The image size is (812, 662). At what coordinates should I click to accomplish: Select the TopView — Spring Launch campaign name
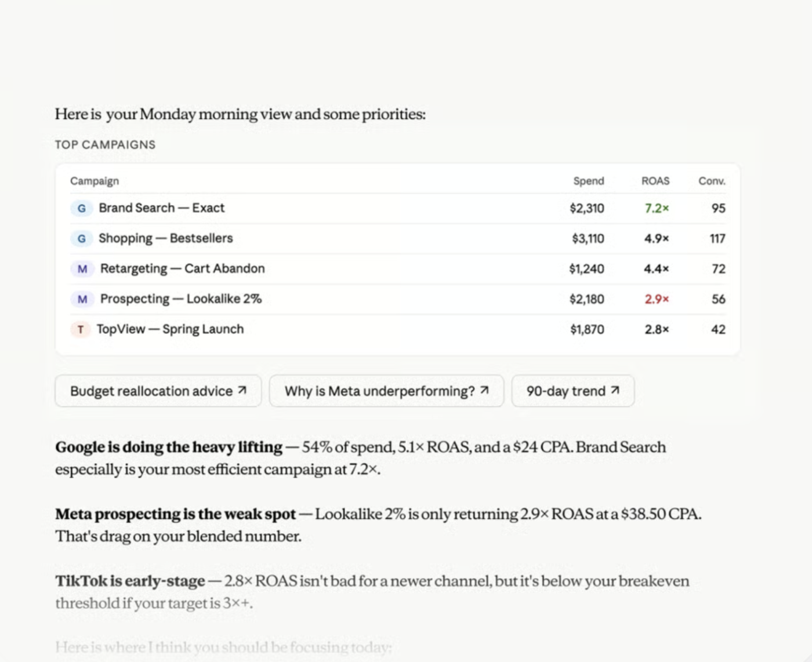point(170,329)
